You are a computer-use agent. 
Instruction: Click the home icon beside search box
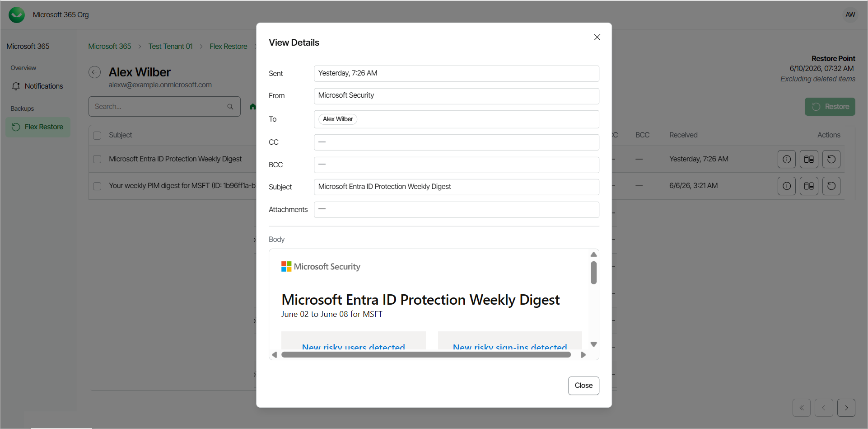(x=252, y=107)
